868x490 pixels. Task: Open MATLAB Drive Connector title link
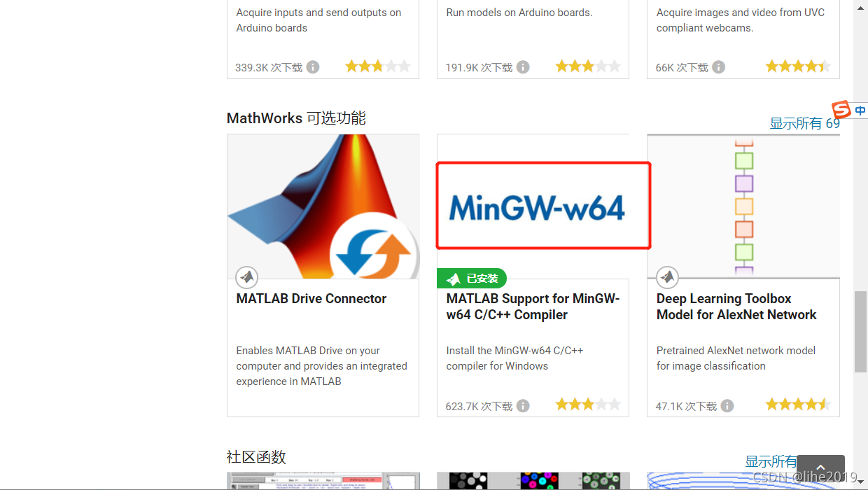pyautogui.click(x=311, y=299)
